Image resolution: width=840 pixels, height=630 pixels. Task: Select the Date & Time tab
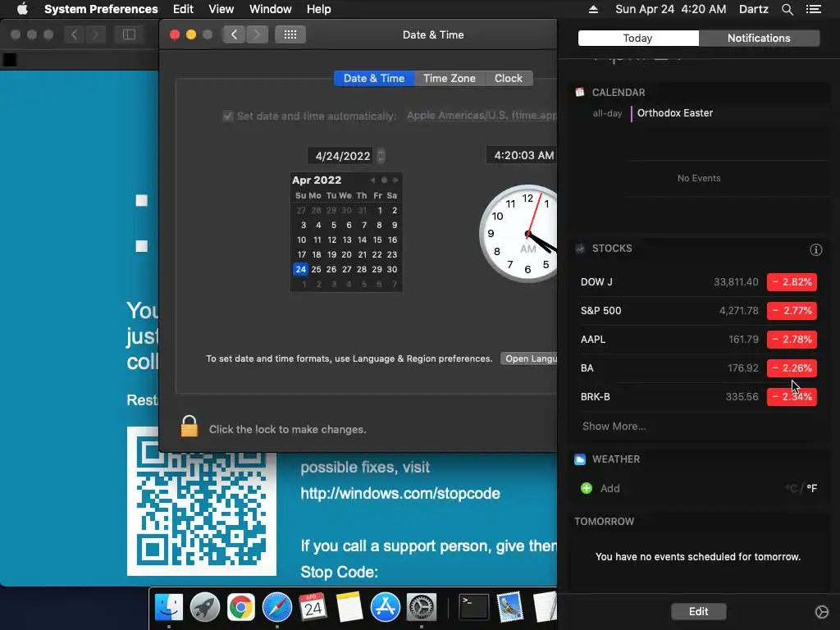pyautogui.click(x=374, y=78)
